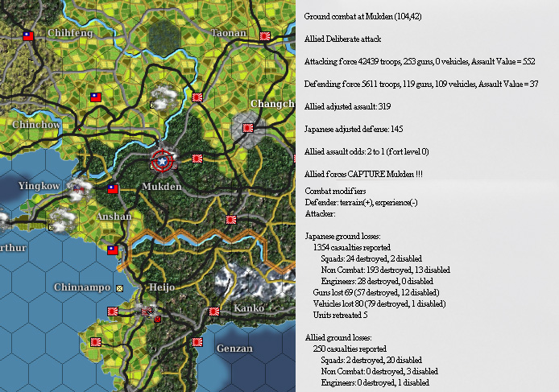Image resolution: width=559 pixels, height=392 pixels.
Task: Select the Japanese flag on the rail line south of Taonan
Action: [x=197, y=97]
